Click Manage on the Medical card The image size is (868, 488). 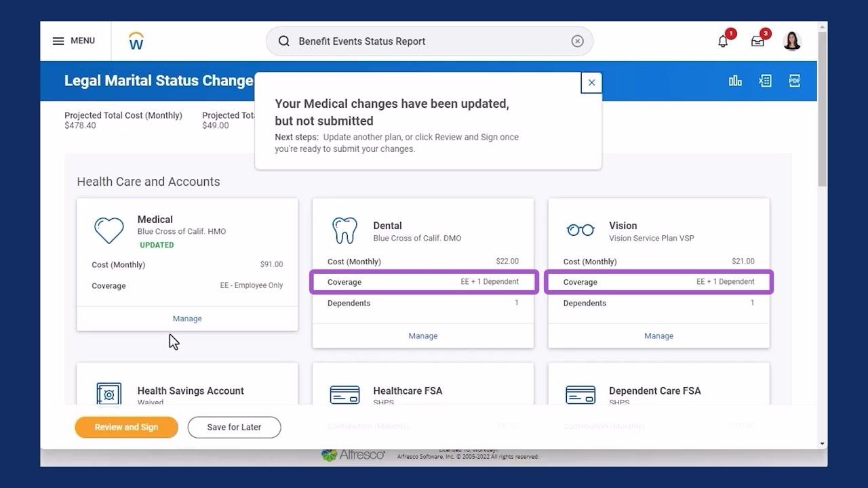(187, 319)
